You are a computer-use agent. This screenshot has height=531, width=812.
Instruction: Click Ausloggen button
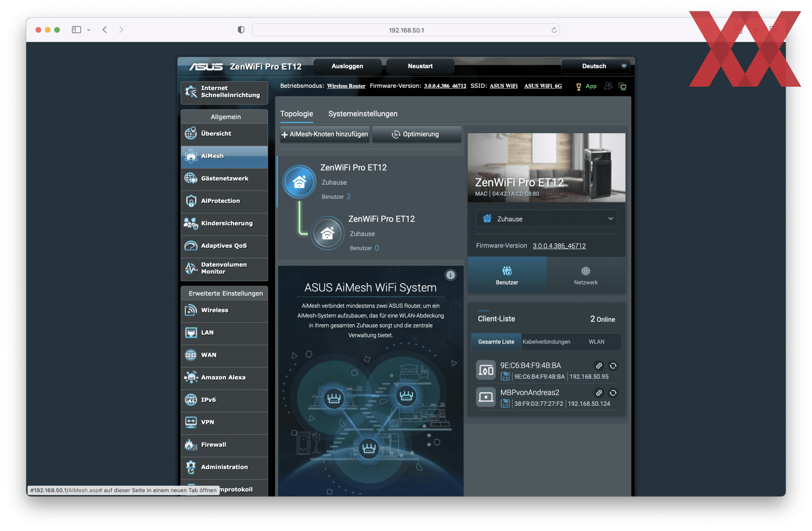click(347, 66)
